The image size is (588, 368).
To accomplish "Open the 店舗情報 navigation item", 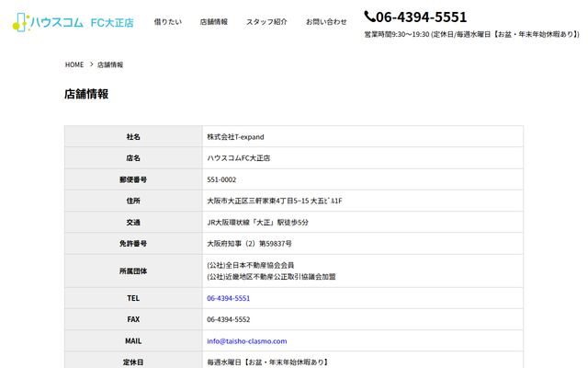I will [x=214, y=22].
